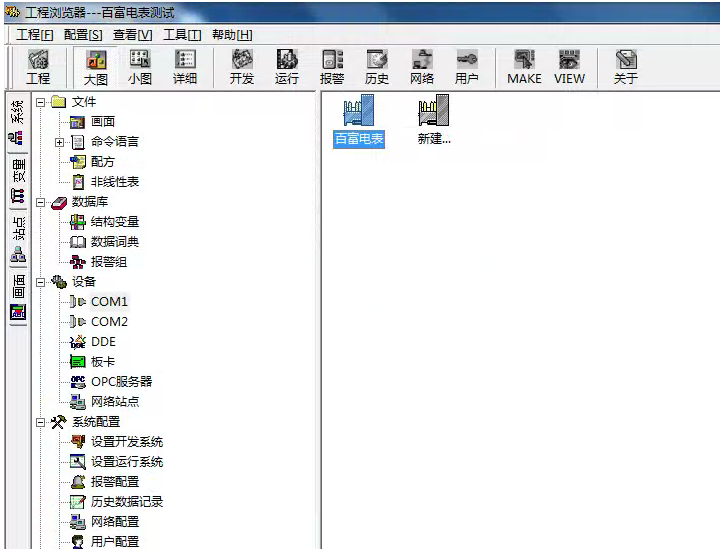Open the 网络配置 item
This screenshot has height=549, width=720.
tap(115, 521)
